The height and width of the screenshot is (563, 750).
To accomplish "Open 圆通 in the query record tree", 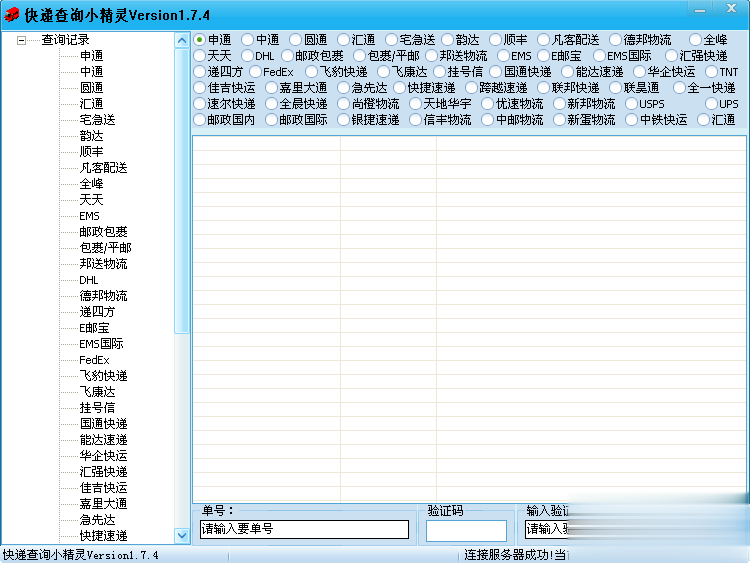I will pos(91,88).
